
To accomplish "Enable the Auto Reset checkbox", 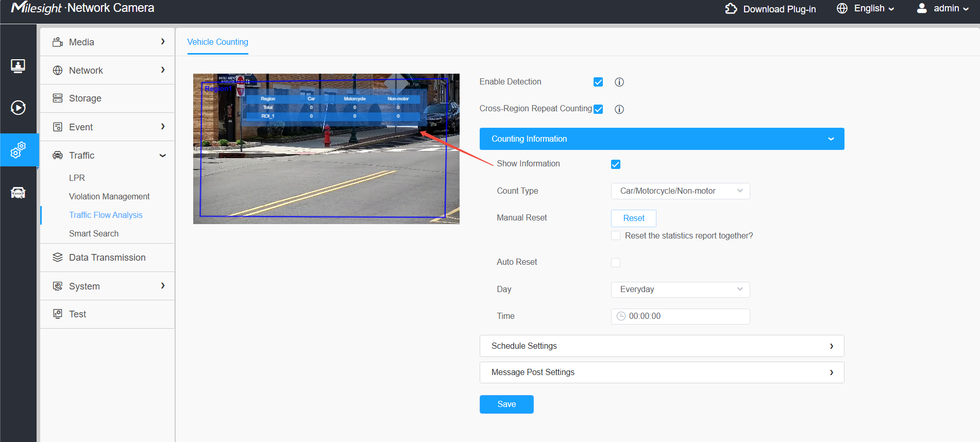I will (x=616, y=263).
